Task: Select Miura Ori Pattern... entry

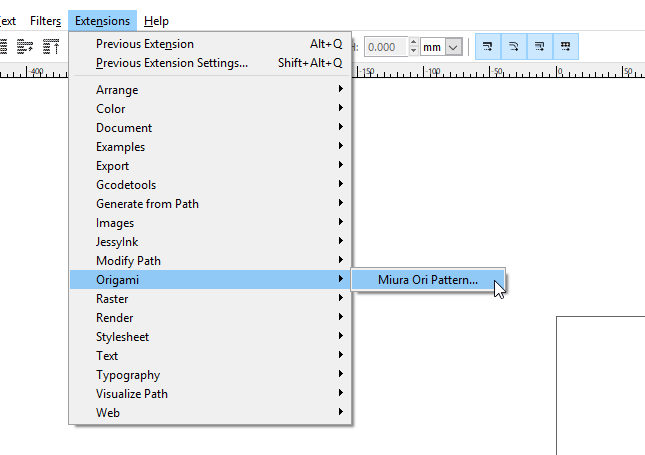Action: coord(428,280)
